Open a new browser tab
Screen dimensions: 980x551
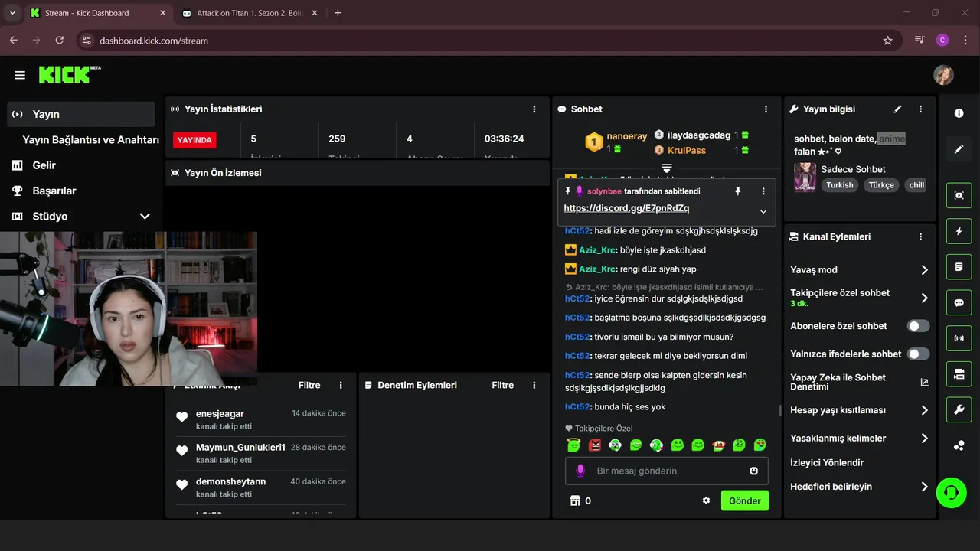338,13
